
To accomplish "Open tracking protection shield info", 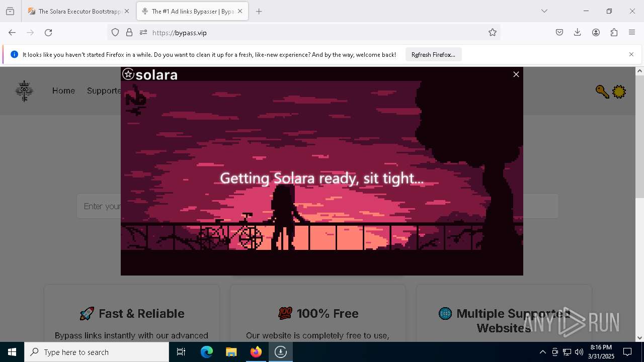I will tap(115, 32).
